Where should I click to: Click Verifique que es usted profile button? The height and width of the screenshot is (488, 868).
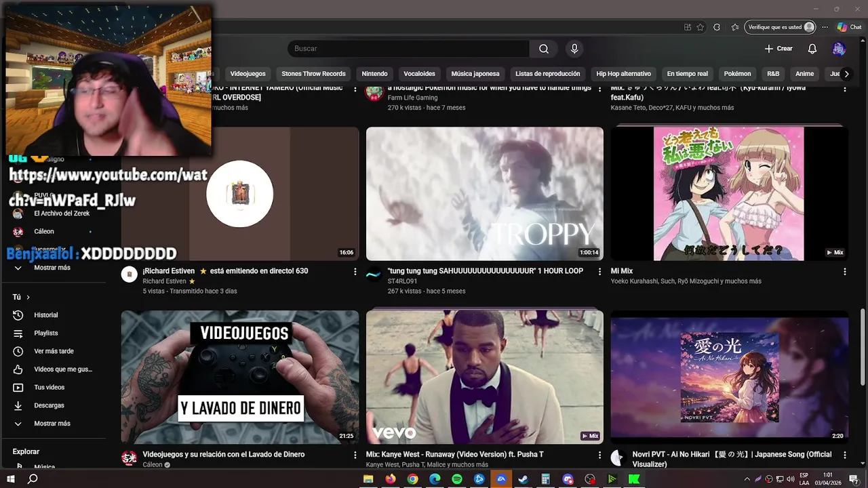click(780, 27)
